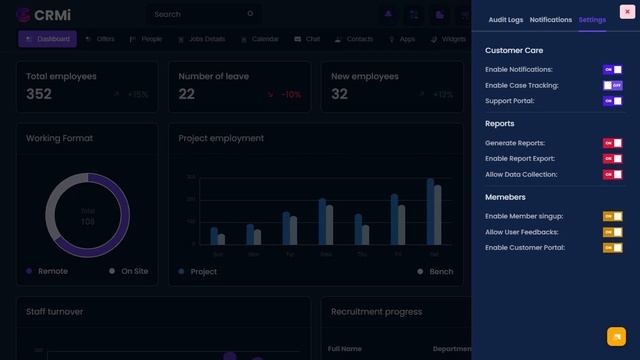This screenshot has height=360, width=640.
Task: Click the Total employees card
Action: coord(87,87)
